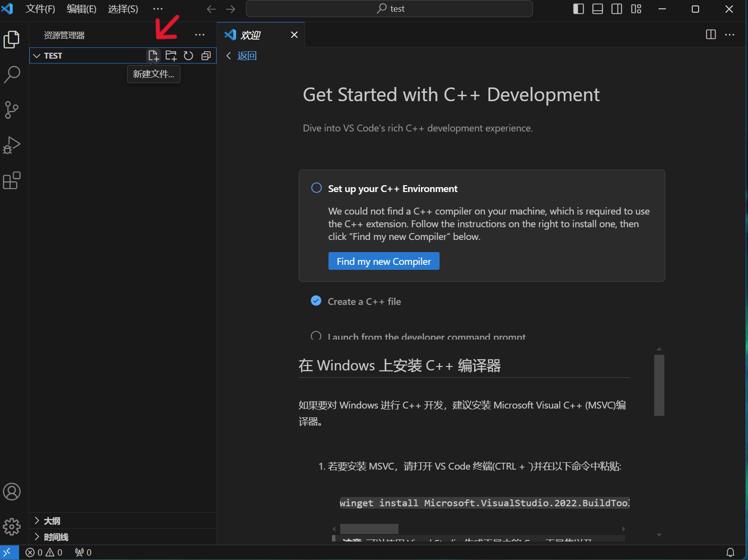Toggle the secondary side bar layout icon
748x560 pixels.
tap(617, 9)
